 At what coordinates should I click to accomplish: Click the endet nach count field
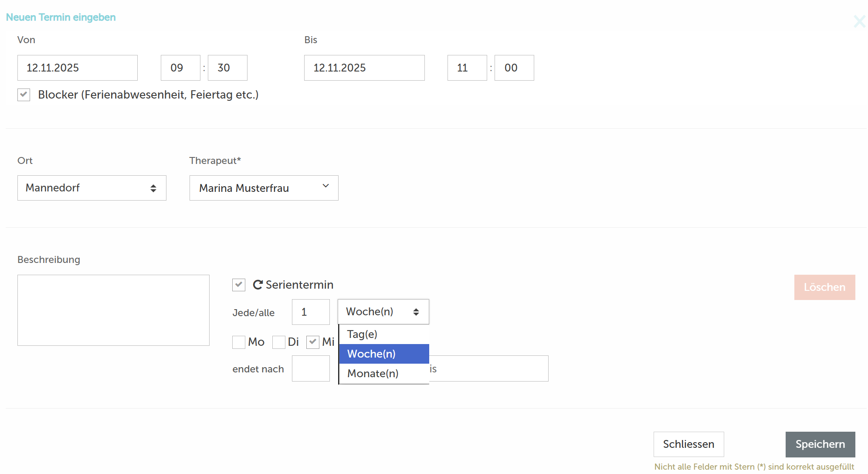pyautogui.click(x=310, y=368)
